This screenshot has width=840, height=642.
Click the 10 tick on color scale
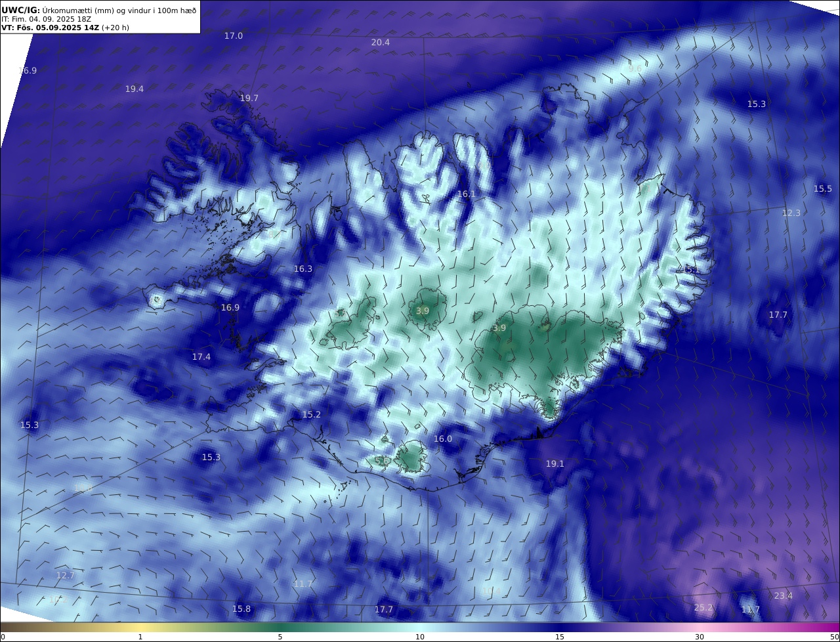420,637
